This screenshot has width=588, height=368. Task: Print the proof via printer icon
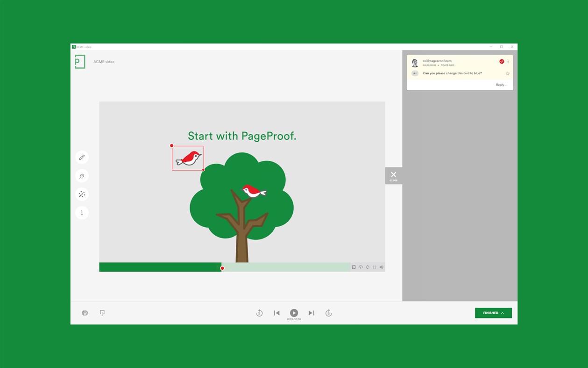tap(85, 313)
